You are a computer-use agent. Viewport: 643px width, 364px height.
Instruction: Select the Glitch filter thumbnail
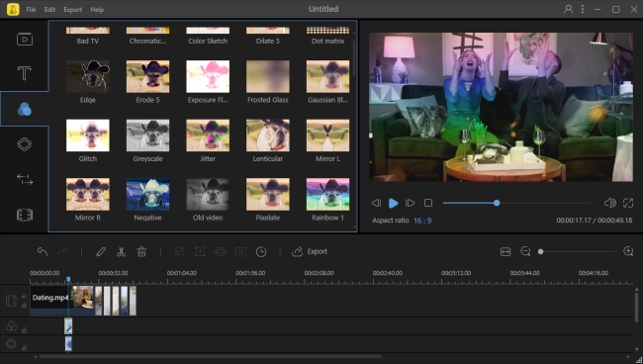(88, 136)
